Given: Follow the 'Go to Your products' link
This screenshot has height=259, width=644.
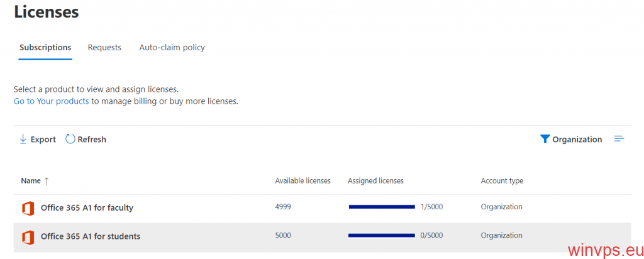Looking at the screenshot, I should point(52,101).
